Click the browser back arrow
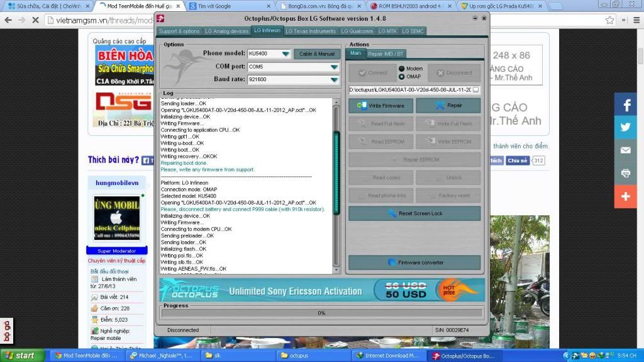 click(8, 20)
